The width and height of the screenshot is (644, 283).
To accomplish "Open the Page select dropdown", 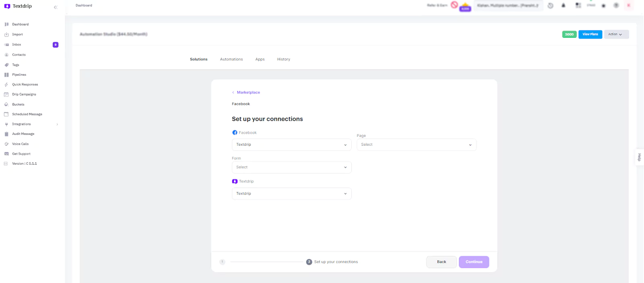I will [416, 145].
